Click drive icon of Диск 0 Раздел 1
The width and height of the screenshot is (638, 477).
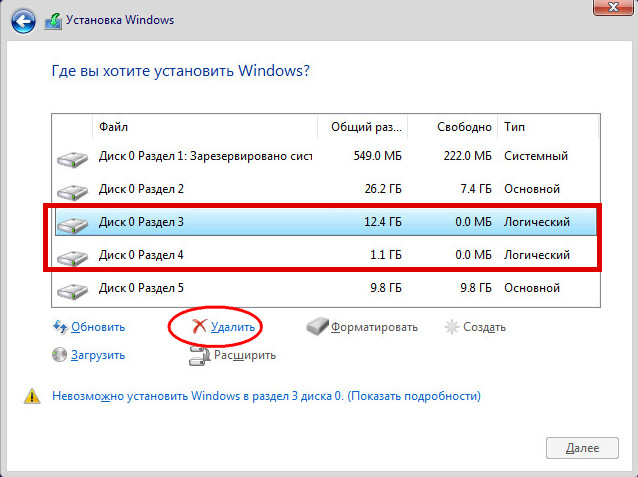click(x=72, y=159)
